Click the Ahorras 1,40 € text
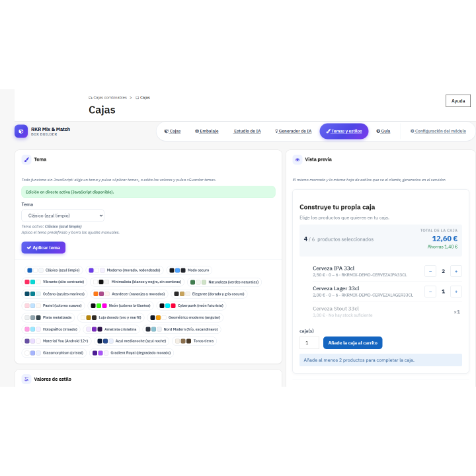 (442, 247)
